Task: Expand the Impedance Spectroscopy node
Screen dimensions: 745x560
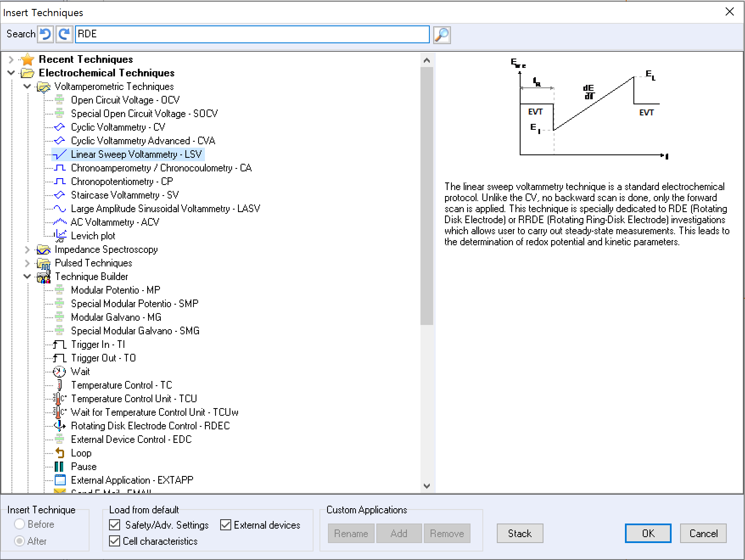Action: pos(28,249)
